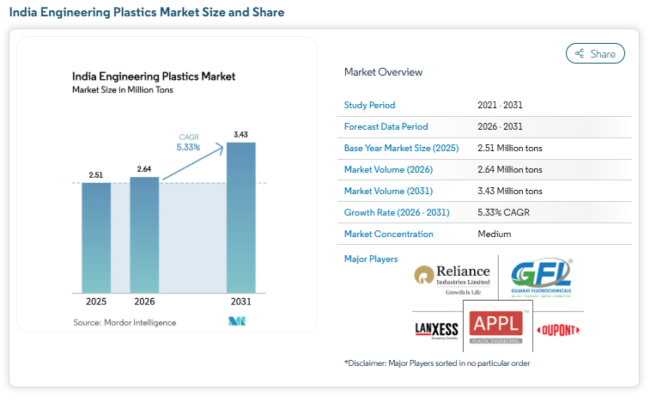Click the Source: Mordor Intelligence text
The image size is (650, 402).
[125, 322]
